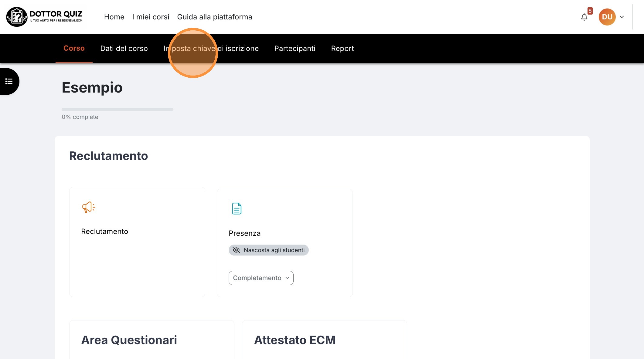Image resolution: width=644 pixels, height=359 pixels.
Task: Click the Reclutamento megaphone icon
Action: (x=88, y=207)
